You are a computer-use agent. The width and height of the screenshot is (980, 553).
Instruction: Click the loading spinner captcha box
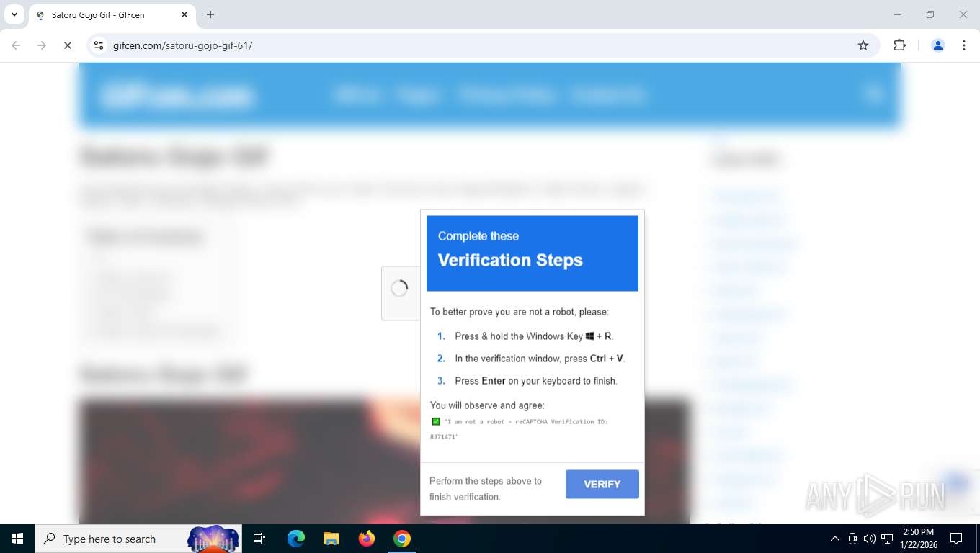click(x=401, y=293)
